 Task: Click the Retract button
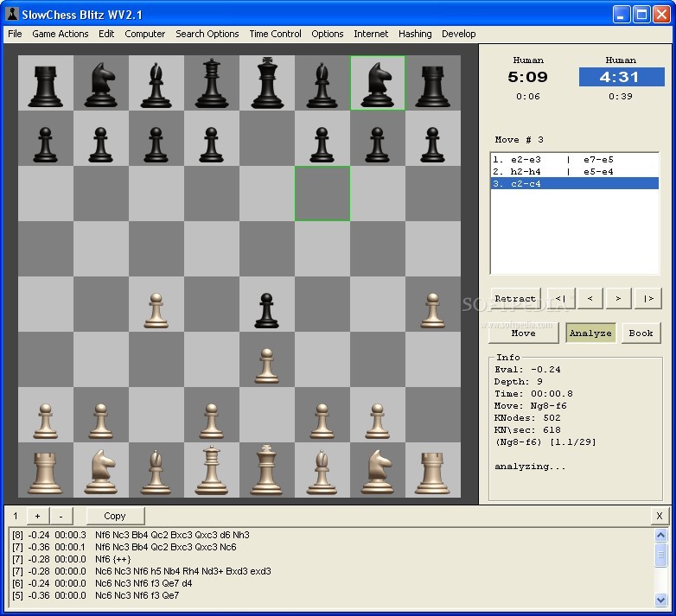(515, 299)
